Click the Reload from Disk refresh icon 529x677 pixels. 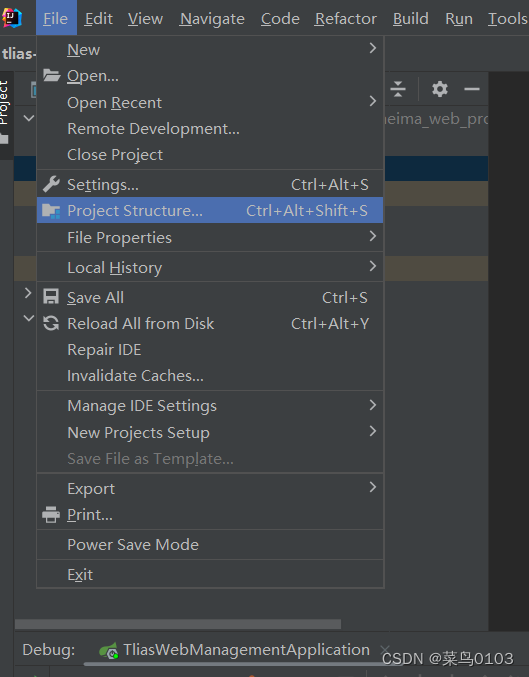pyautogui.click(x=51, y=323)
